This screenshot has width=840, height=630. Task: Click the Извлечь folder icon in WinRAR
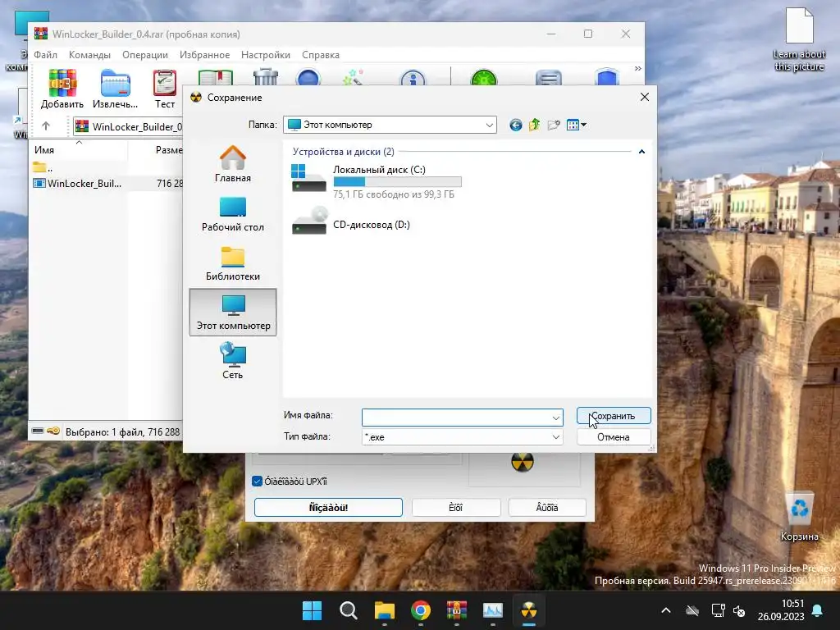coord(115,84)
